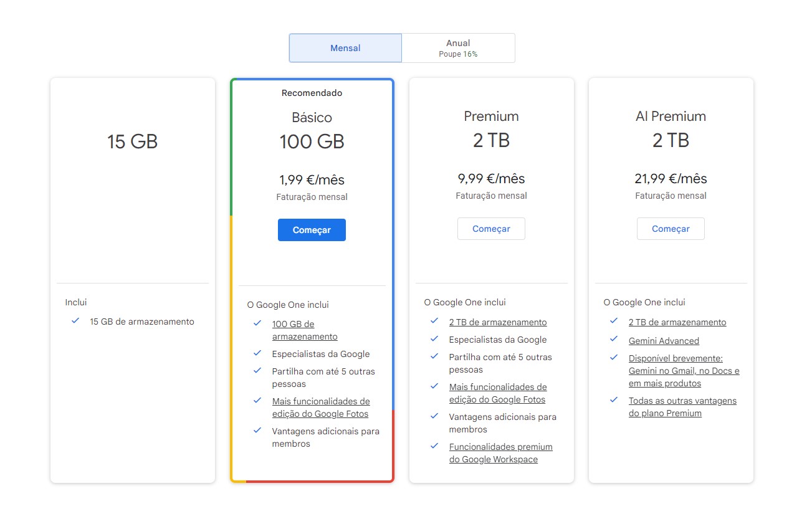Image resolution: width=812 pixels, height=529 pixels.
Task: Click 'Vantagens adicionais para membros' in Básico card
Action: 326,437
